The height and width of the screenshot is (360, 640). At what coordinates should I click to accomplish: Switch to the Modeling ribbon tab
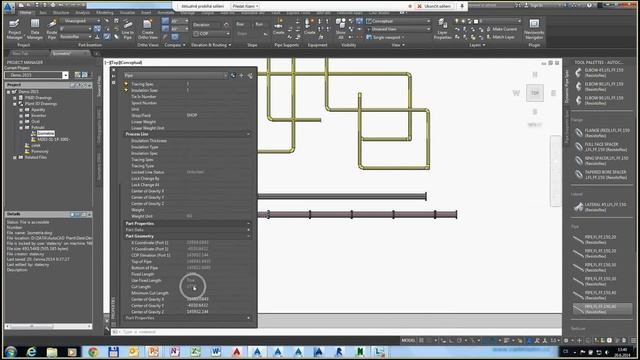coord(104,13)
